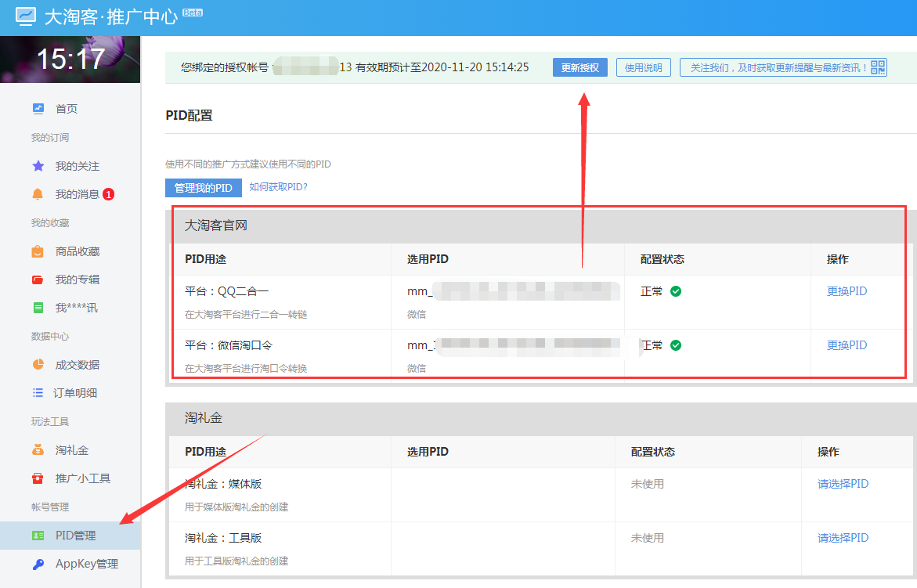
Task: Click the red folder icon 我的专辑
Action: point(38,280)
